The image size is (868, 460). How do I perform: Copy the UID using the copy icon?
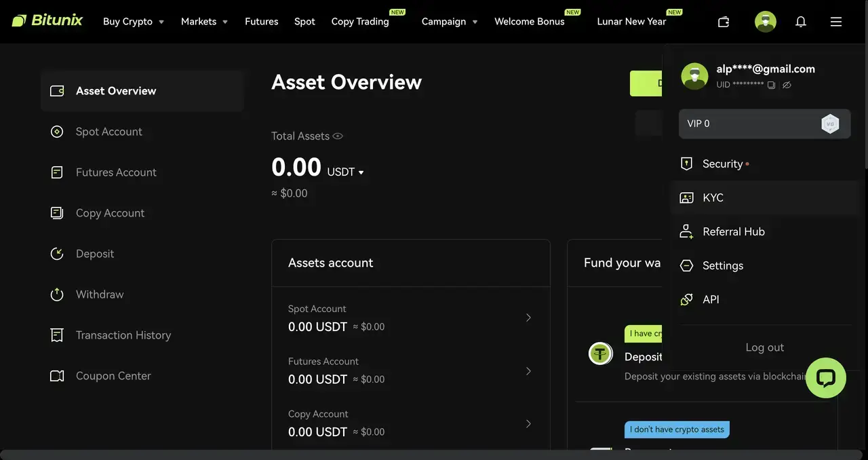[x=771, y=85]
